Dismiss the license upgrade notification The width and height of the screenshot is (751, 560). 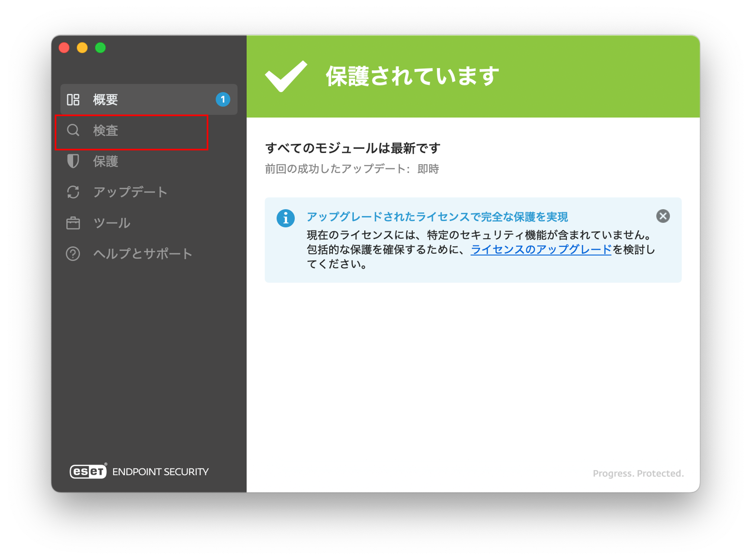coord(663,216)
